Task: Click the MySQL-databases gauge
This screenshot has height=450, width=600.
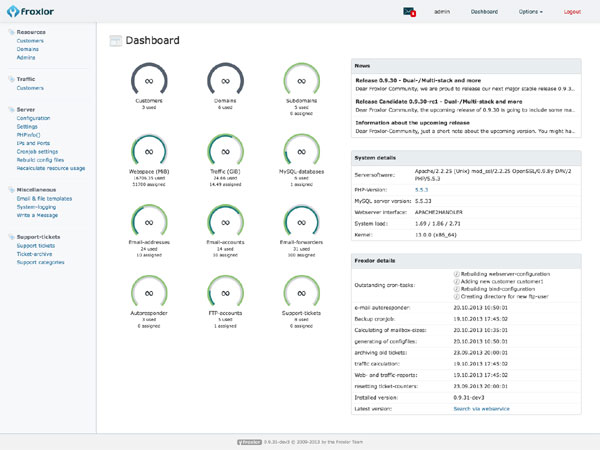Action: (302, 151)
